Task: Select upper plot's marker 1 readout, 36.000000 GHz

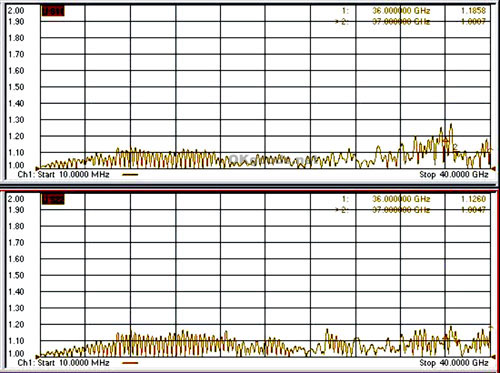Action: 401,11
